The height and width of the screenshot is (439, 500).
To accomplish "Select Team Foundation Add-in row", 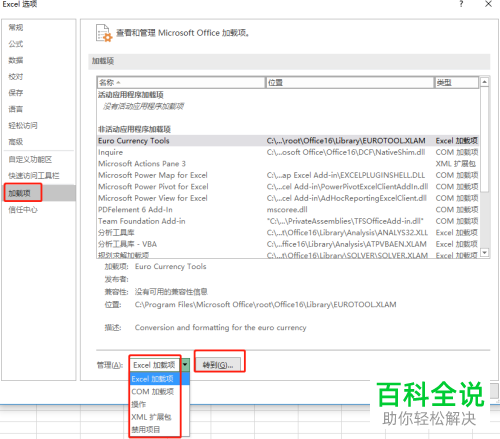I will (288, 221).
